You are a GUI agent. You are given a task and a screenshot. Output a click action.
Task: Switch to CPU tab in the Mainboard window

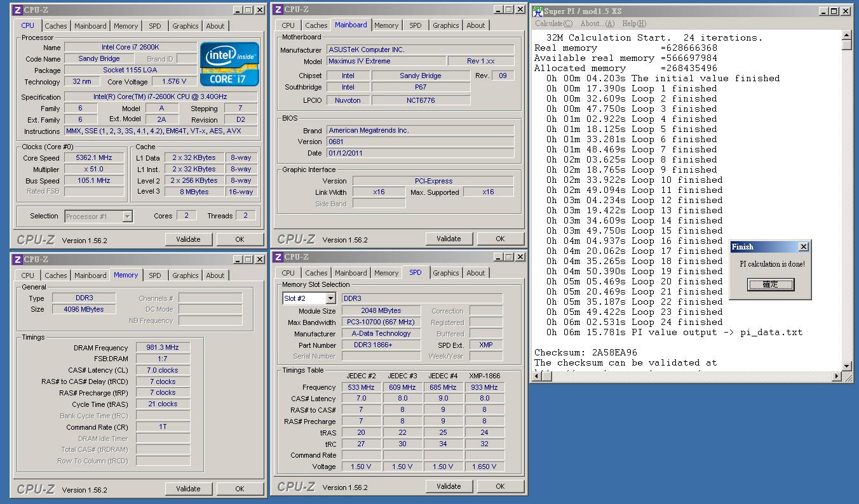(288, 25)
